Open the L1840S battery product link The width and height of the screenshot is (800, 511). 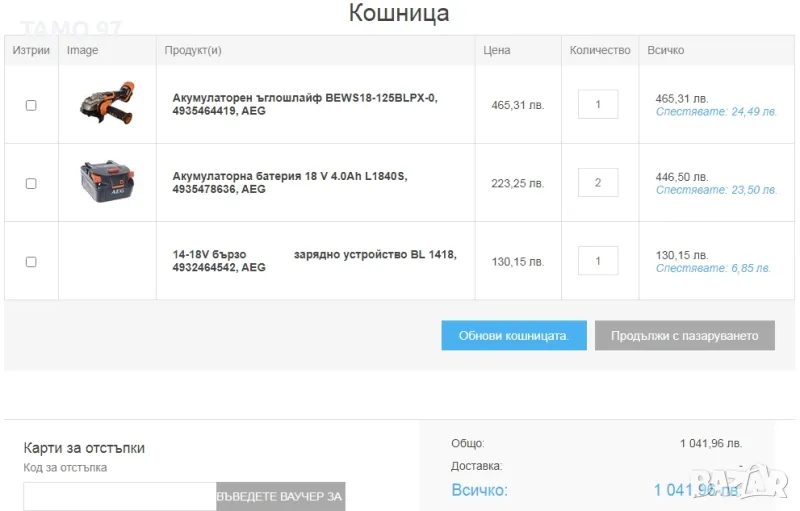click(x=289, y=182)
